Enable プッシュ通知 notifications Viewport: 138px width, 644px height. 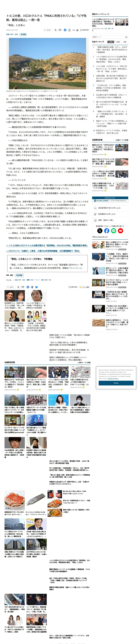click(84, 287)
